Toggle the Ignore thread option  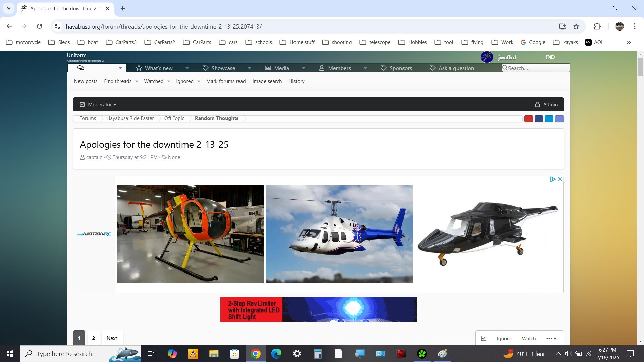[504, 338]
